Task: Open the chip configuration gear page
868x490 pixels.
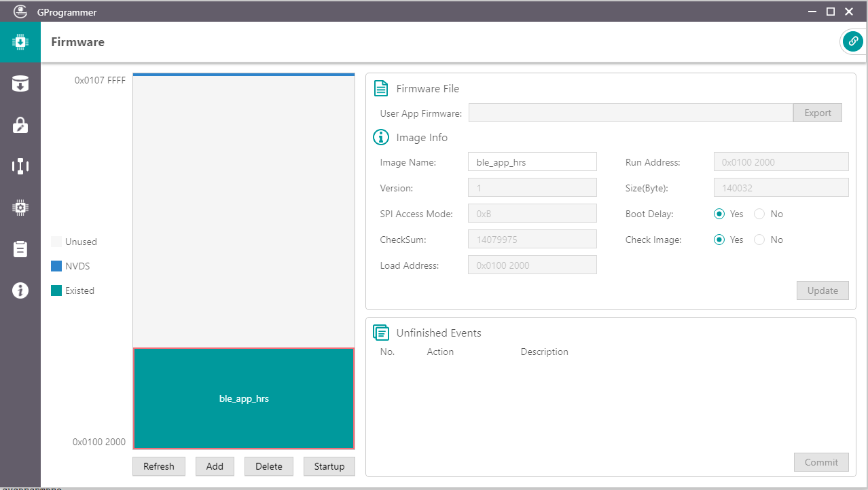Action: (x=20, y=208)
